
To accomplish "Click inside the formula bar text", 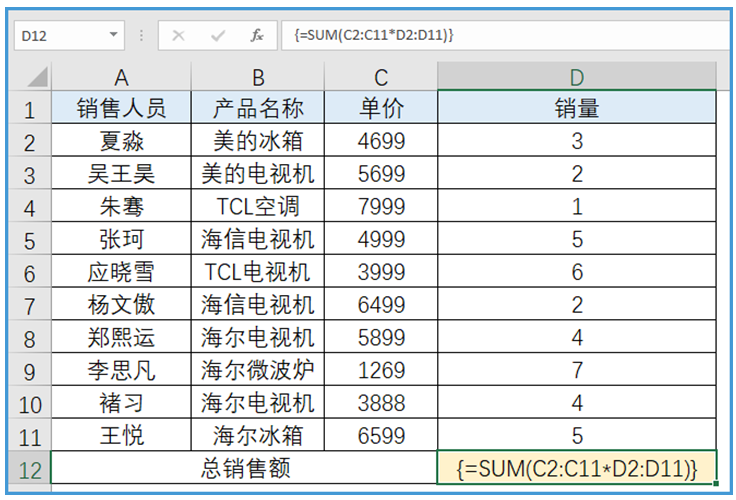I will 500,35.
